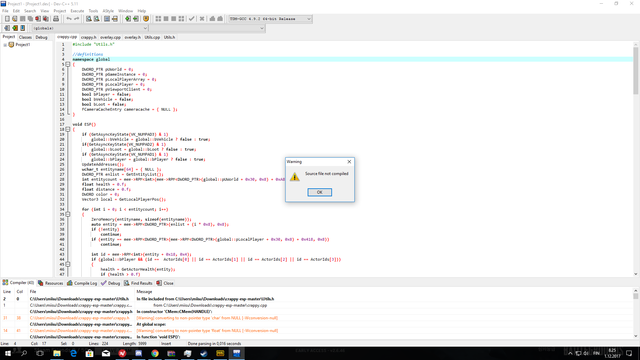Click the first icon in second toolbar row
This screenshot has height=360, width=640.
[7, 28]
